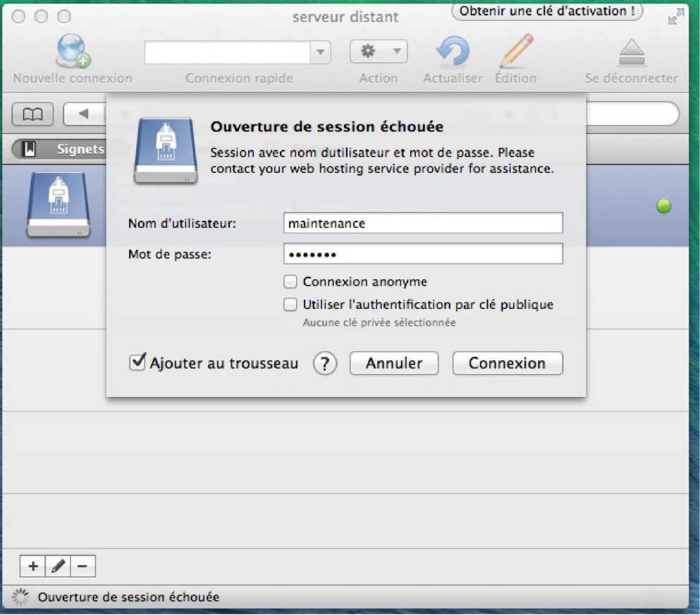Open Édition with the pencil icon

coord(515,52)
